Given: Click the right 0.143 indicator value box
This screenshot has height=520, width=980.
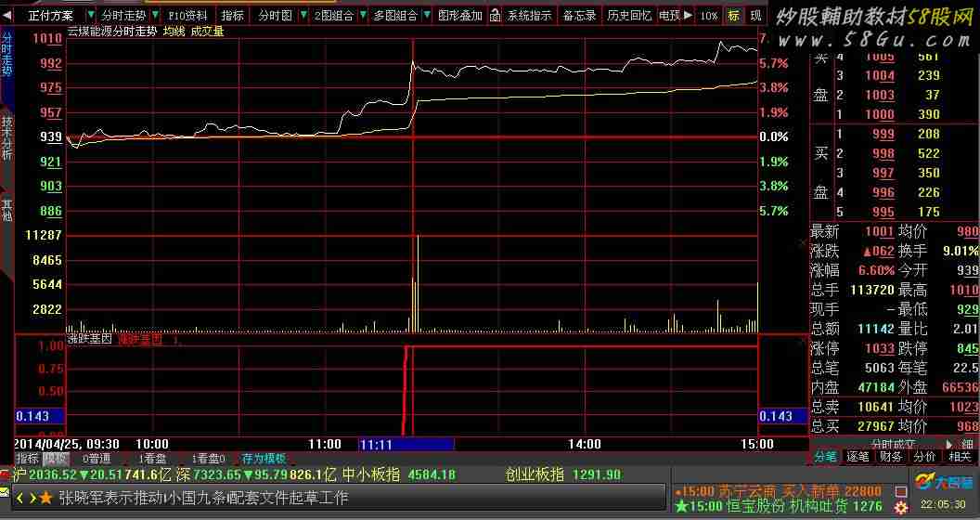Looking at the screenshot, I should point(782,416).
